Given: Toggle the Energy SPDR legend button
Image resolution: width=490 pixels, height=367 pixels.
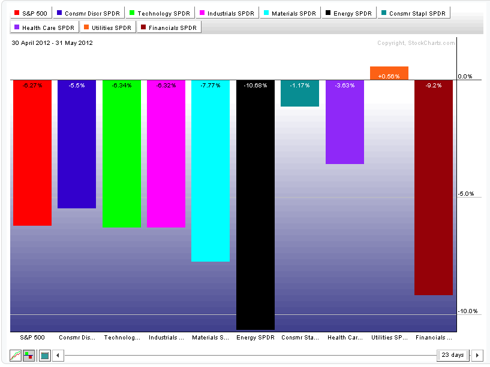Looking at the screenshot, I should (349, 13).
